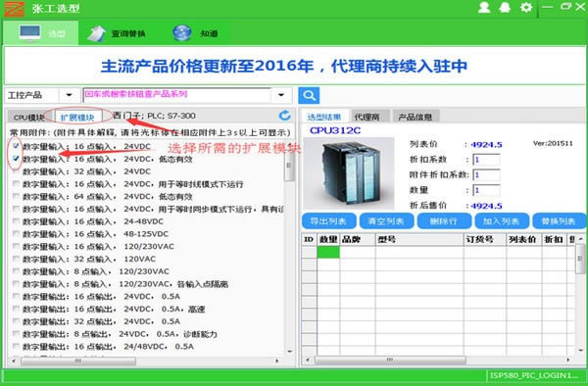Uncheck 数字量输入 16点输入 24VDC first checkbox

pyautogui.click(x=16, y=146)
